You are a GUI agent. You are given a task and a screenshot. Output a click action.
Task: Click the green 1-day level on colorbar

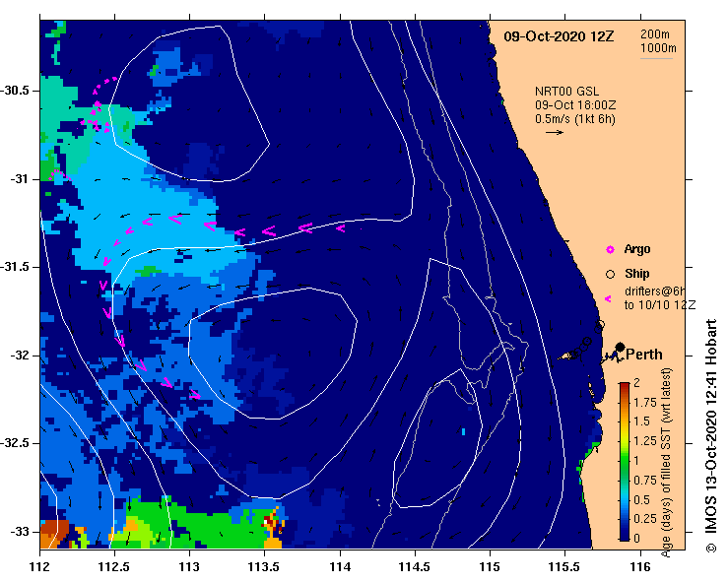[x=625, y=461]
